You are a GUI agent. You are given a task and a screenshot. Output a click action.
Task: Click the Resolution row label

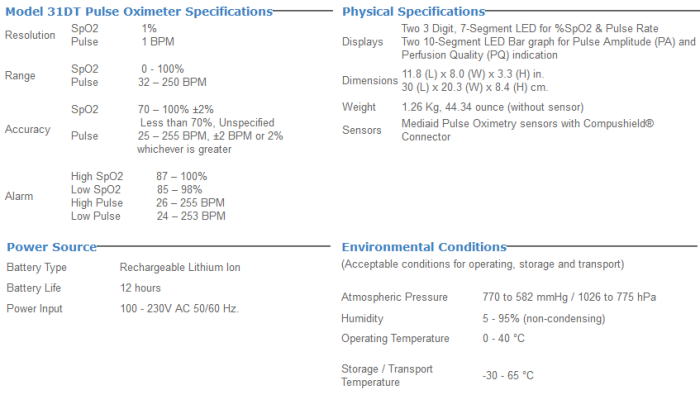[x=31, y=36]
